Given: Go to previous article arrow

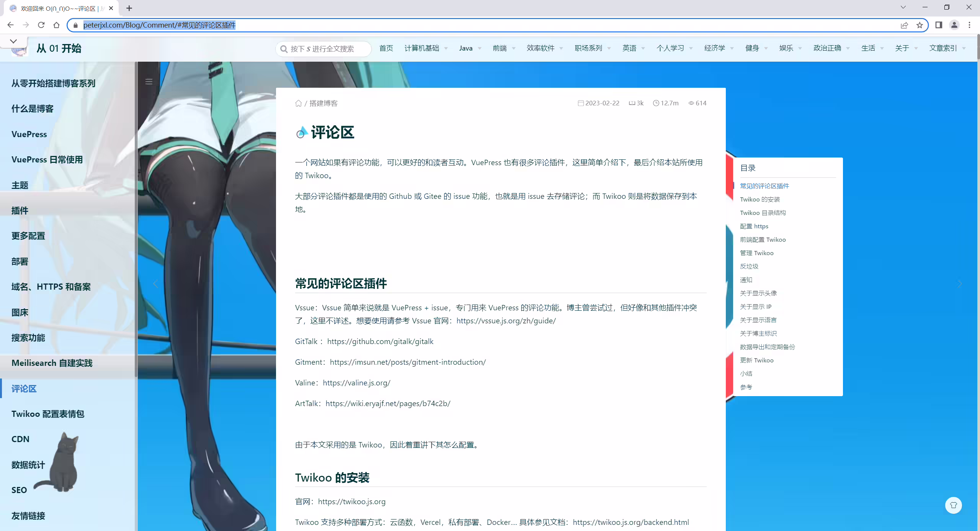Looking at the screenshot, I should coord(155,284).
